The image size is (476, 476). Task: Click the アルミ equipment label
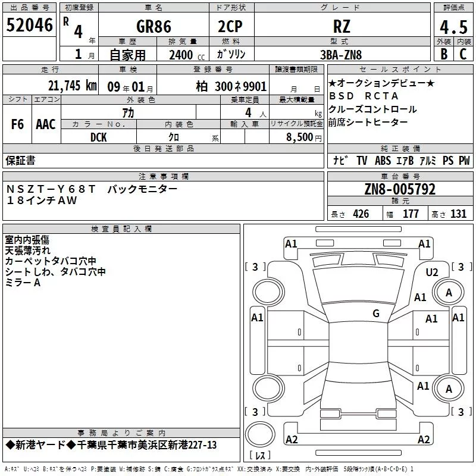pyautogui.click(x=428, y=160)
